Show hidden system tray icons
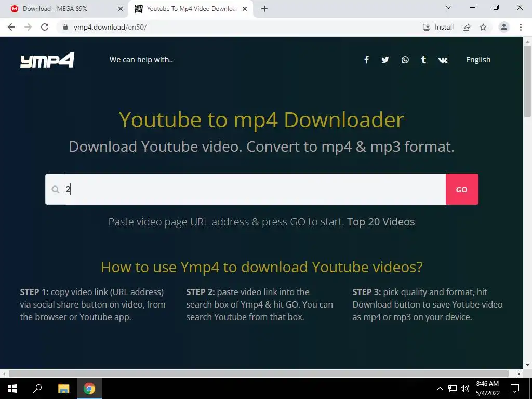This screenshot has height=399, width=532. [x=440, y=389]
